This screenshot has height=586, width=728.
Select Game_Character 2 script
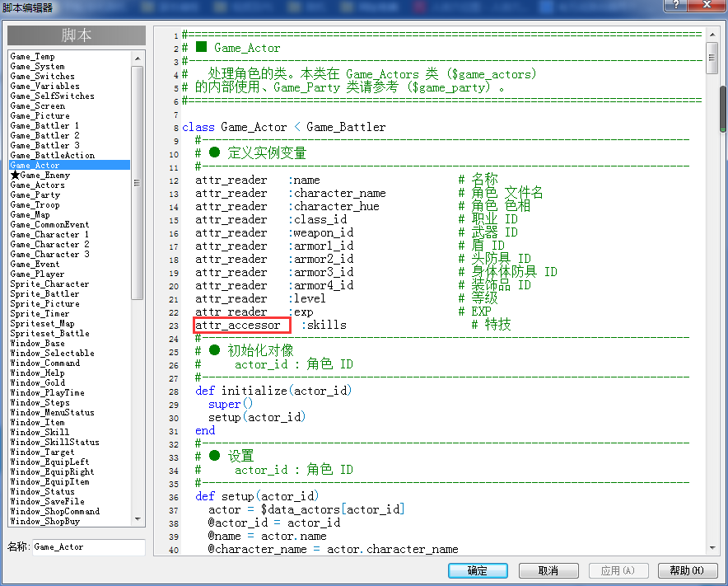point(49,245)
